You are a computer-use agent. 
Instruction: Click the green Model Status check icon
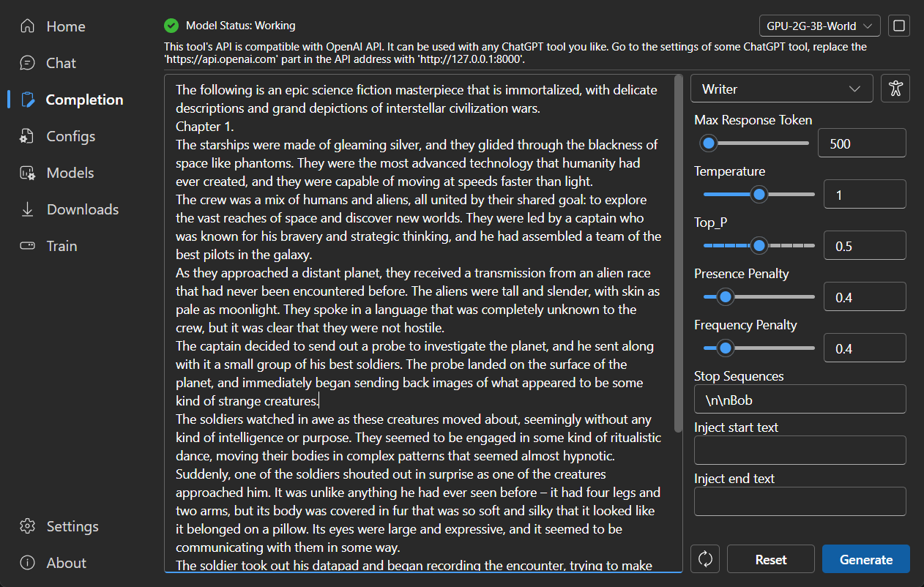click(x=171, y=26)
